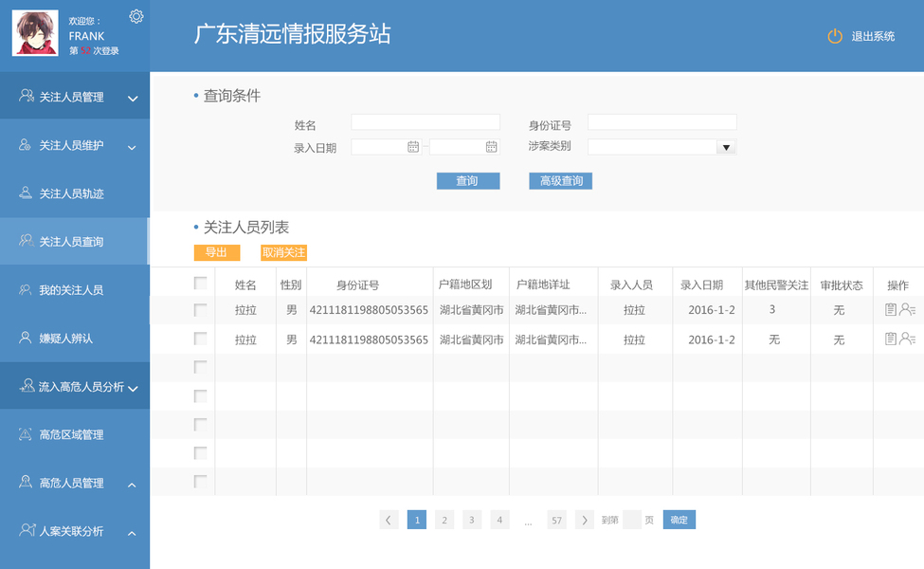Screen dimensions: 924x569
Task: Click the 查询 button
Action: [468, 181]
